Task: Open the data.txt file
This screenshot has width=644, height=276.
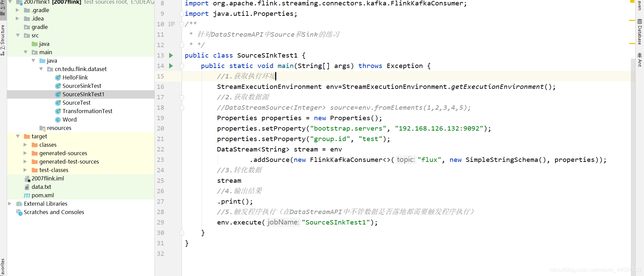Action: pyautogui.click(x=41, y=187)
